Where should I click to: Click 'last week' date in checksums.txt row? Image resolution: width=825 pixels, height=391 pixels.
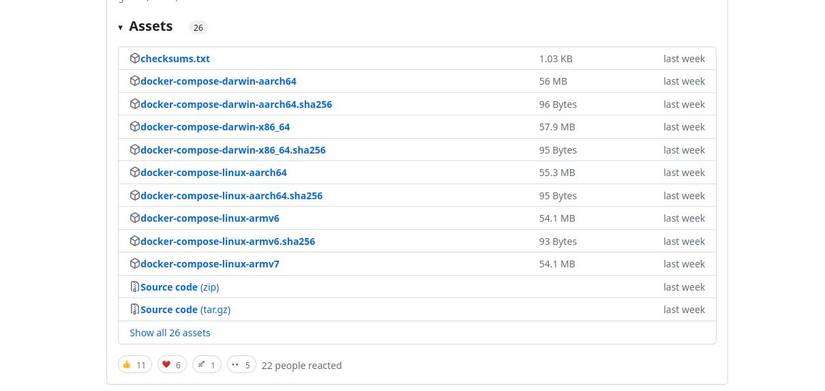point(684,58)
